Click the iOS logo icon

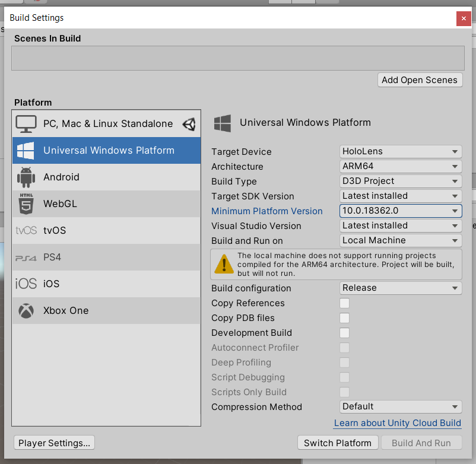(26, 284)
